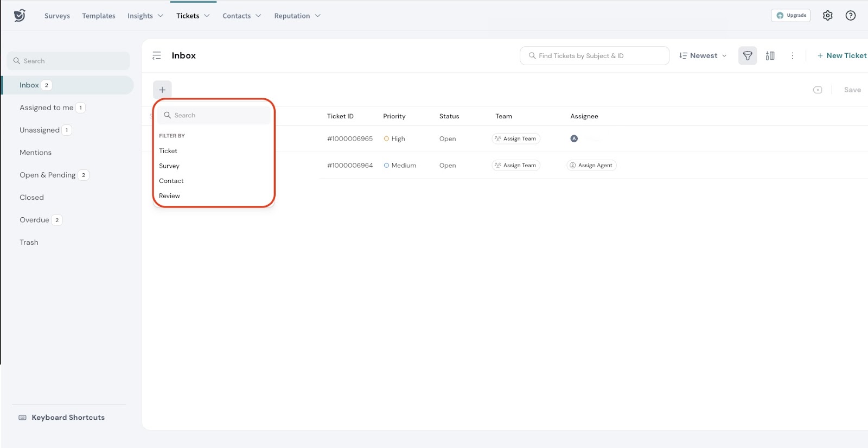Click the New Ticket button

click(x=841, y=55)
